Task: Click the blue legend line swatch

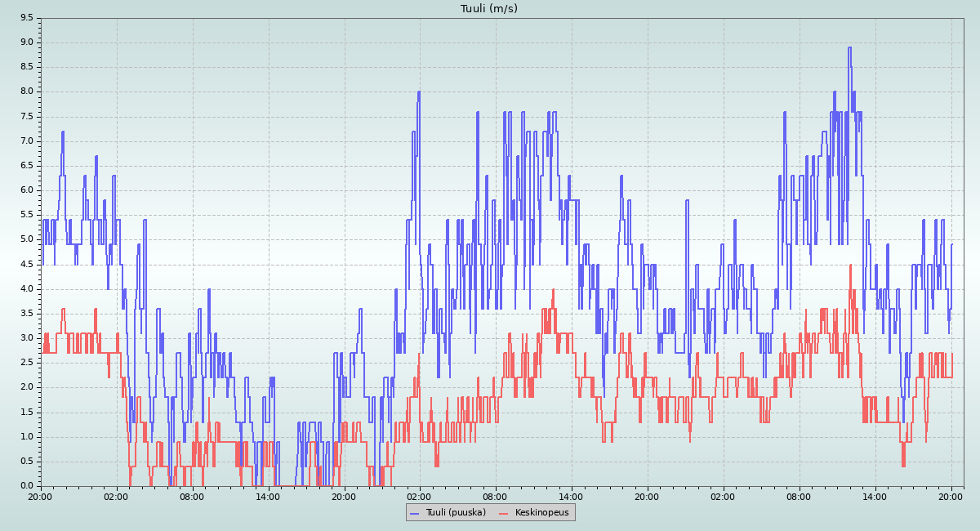Action: tap(414, 512)
